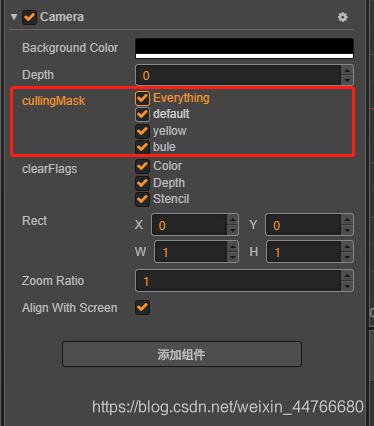Click the Rect Y input field

(x=303, y=225)
